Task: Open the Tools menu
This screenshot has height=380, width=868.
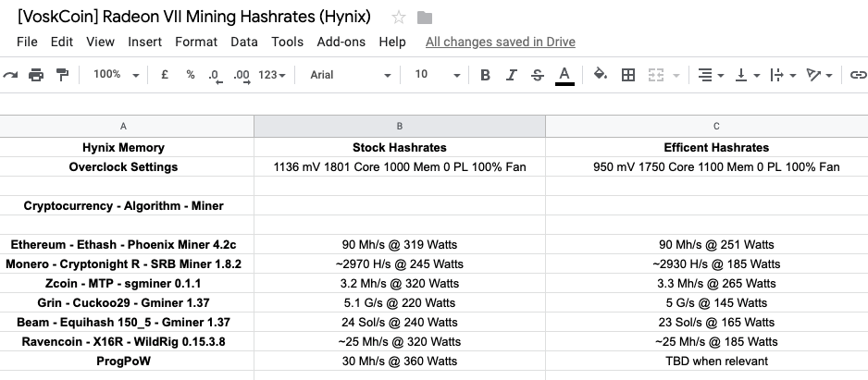Action: click(x=287, y=42)
